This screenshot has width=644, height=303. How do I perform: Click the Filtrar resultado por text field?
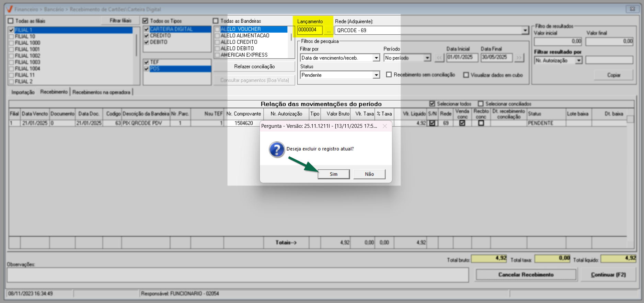click(x=609, y=60)
